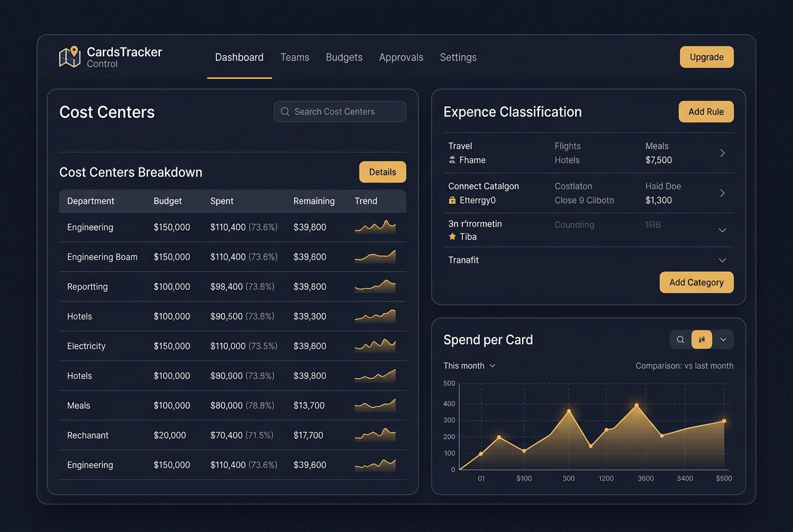Open the This month period dropdown

pyautogui.click(x=470, y=366)
